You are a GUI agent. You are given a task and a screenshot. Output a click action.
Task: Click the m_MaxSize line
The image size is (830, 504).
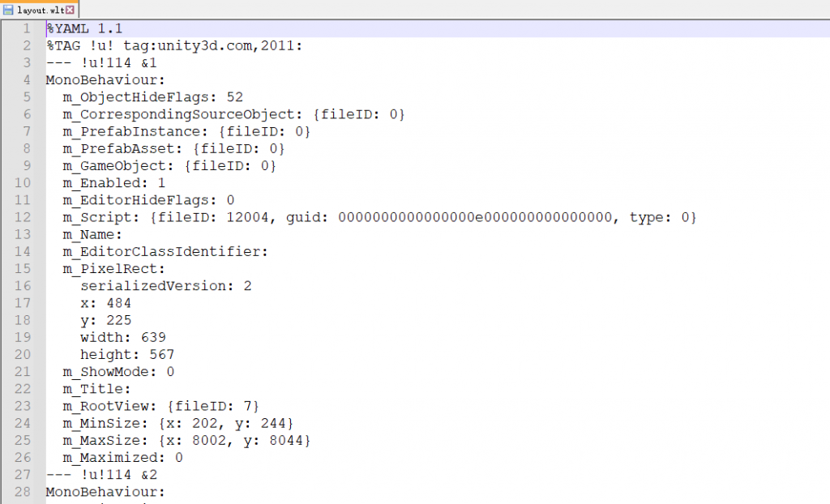(x=186, y=440)
